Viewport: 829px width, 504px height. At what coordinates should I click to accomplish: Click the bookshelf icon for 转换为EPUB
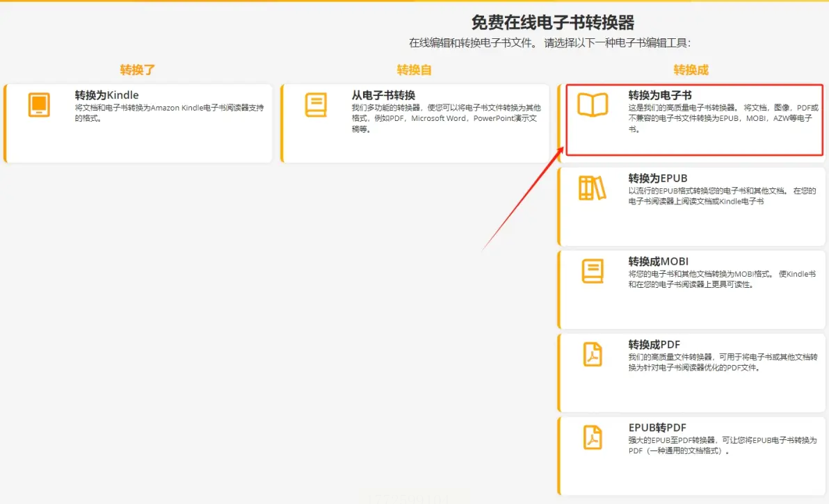click(x=592, y=188)
